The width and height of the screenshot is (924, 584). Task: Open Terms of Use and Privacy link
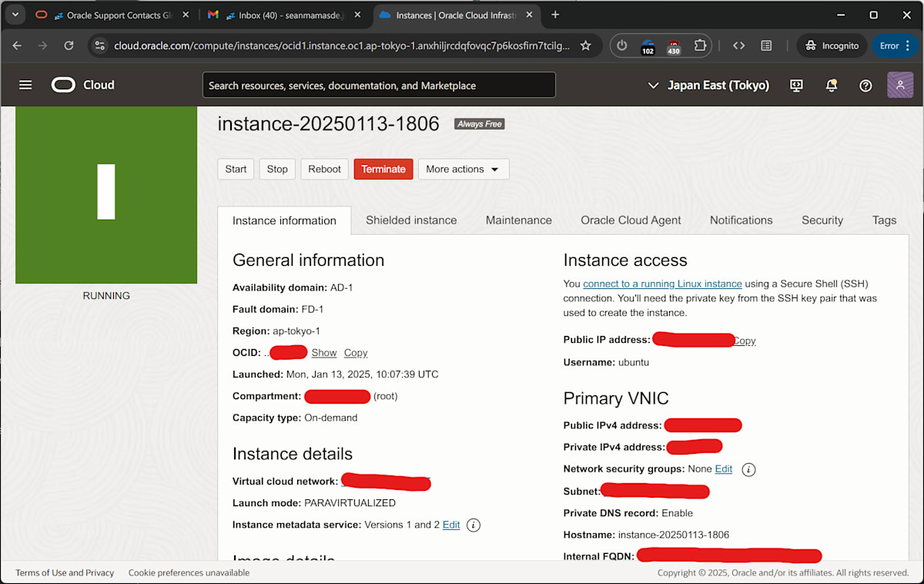[x=65, y=573]
